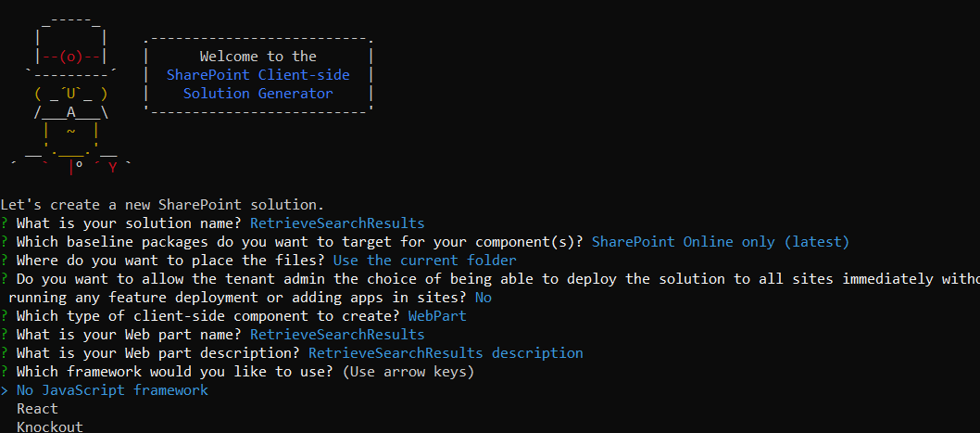Click the solution name answer 'RetrieveSearchResults'
This screenshot has width=980, height=433.
point(337,223)
